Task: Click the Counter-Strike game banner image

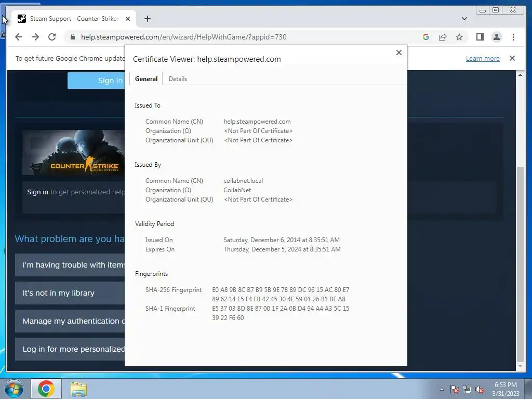Action: coord(74,153)
